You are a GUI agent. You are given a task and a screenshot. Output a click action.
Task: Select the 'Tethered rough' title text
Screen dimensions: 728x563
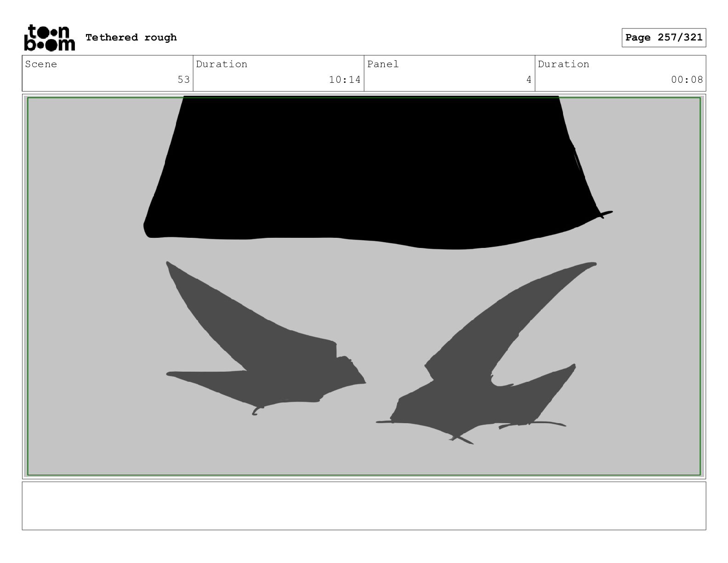(131, 37)
